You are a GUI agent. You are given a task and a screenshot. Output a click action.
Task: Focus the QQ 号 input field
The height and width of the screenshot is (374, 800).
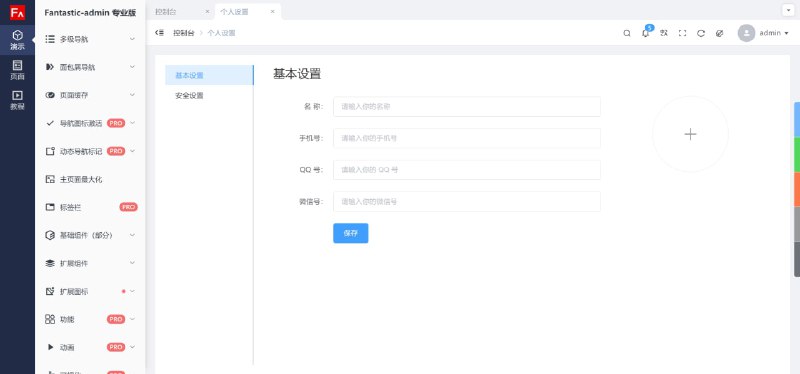click(x=467, y=170)
